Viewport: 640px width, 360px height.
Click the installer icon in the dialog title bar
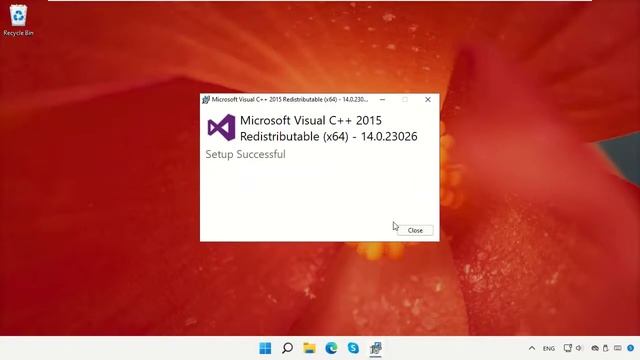pyautogui.click(x=206, y=100)
